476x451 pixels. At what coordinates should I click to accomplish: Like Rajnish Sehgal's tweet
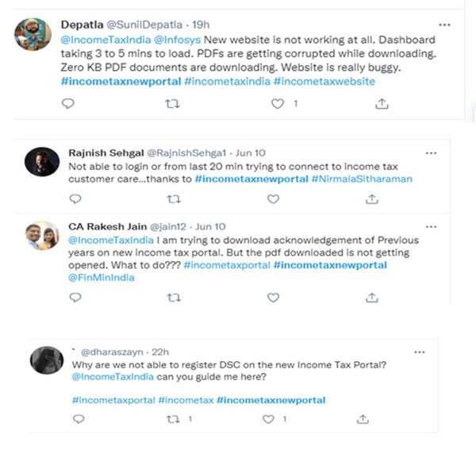pyautogui.click(x=274, y=199)
